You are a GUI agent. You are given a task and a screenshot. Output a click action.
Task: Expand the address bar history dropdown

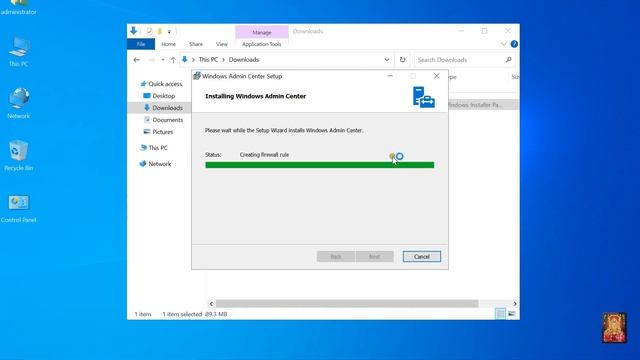[387, 60]
